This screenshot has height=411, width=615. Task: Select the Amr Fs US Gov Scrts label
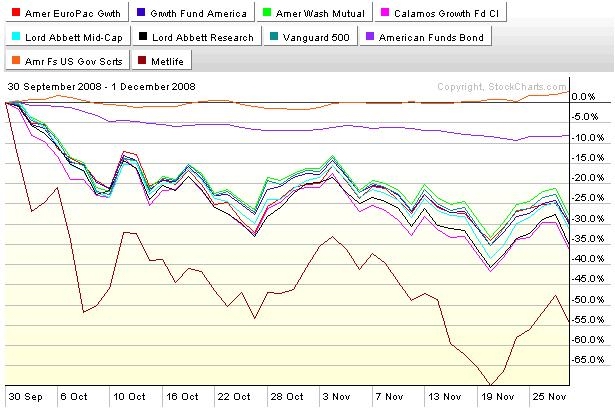tap(74, 62)
